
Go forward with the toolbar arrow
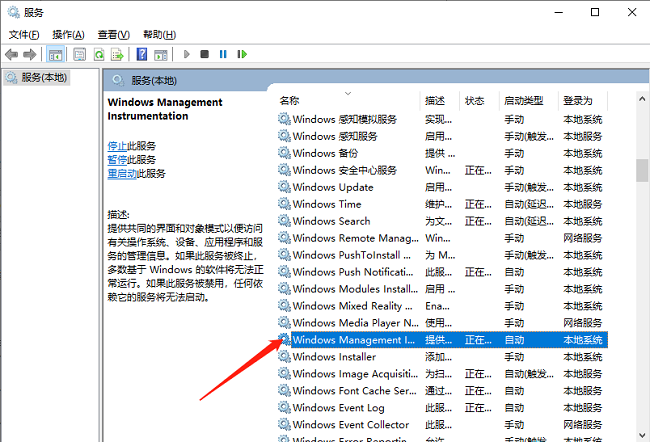tap(30, 54)
